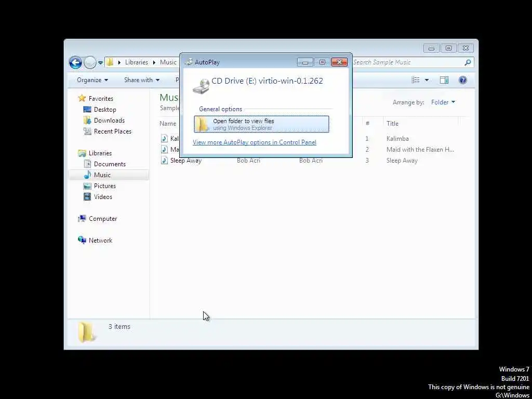Click the Kalimba file note icon
This screenshot has height=399, width=532.
[165, 138]
